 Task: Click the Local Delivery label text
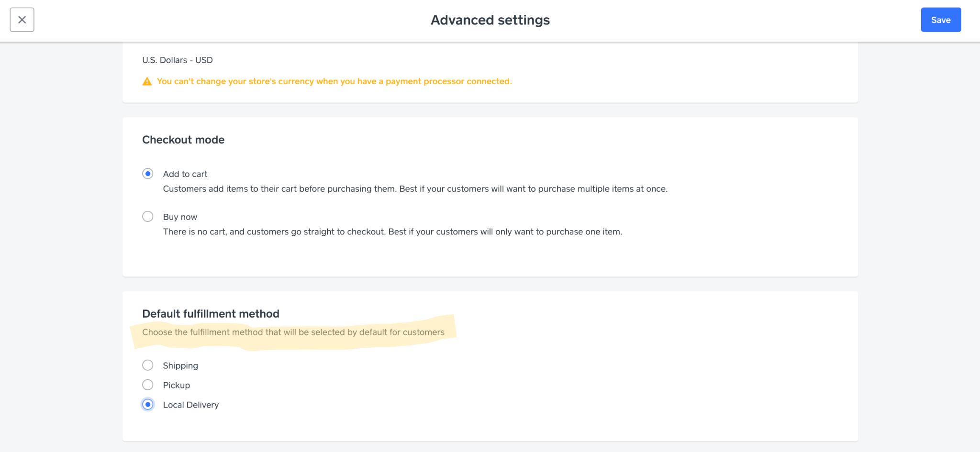coord(190,404)
